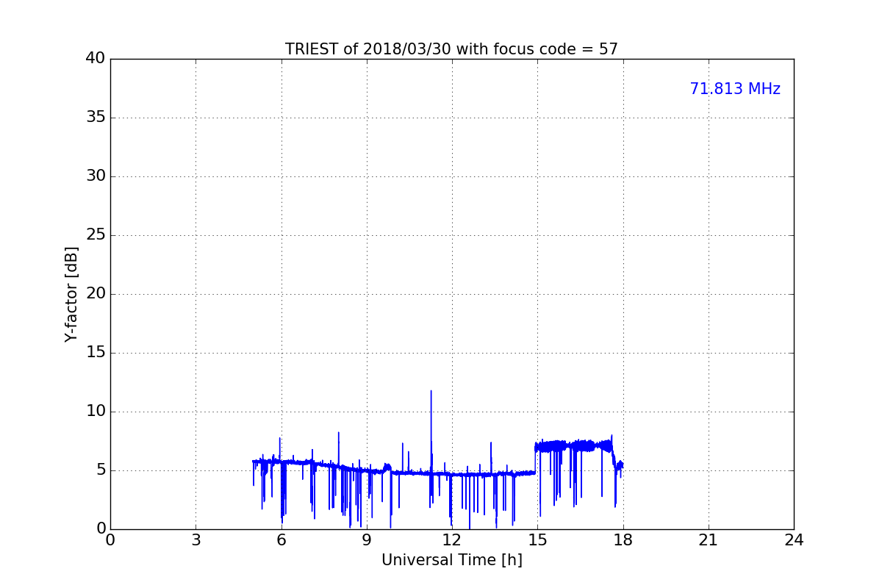Click the x-axis tick label '9'

(367, 540)
